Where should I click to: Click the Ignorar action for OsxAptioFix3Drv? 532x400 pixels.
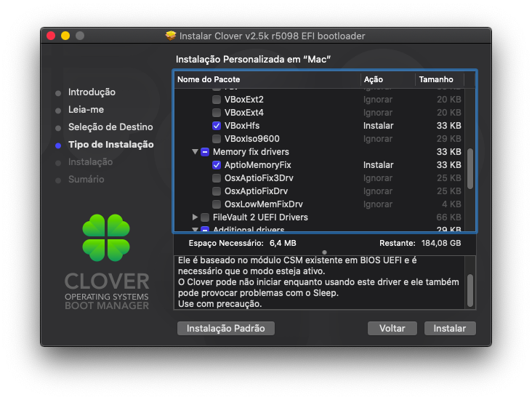pos(378,178)
